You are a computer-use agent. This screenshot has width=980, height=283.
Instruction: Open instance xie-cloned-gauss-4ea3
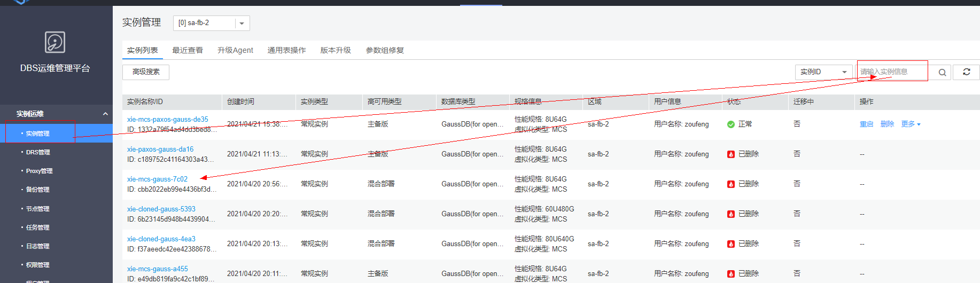pyautogui.click(x=161, y=239)
